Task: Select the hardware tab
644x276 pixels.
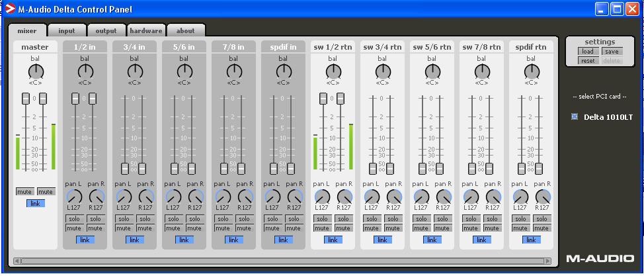Action: (x=146, y=31)
